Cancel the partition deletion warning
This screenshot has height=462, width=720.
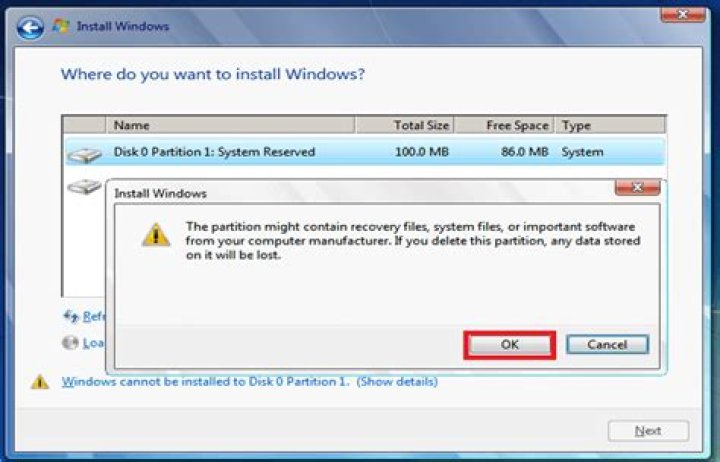pos(607,344)
